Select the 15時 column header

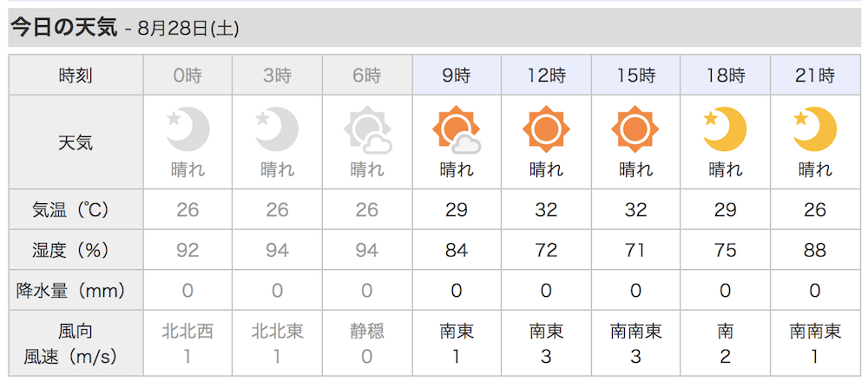tap(635, 75)
